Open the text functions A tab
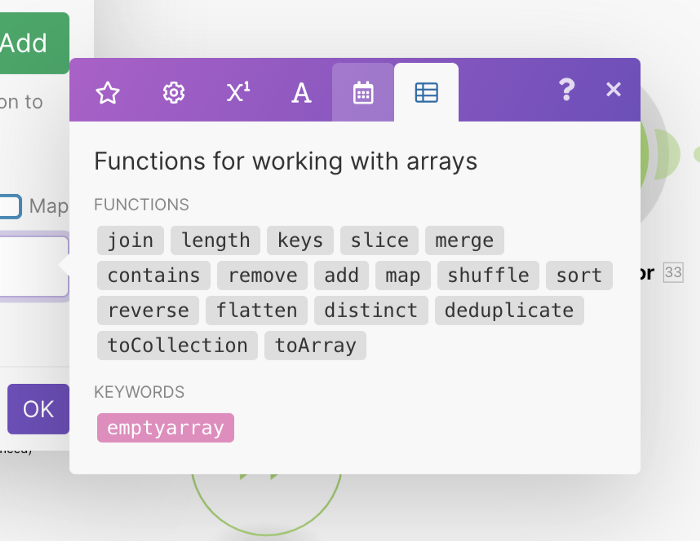 (301, 93)
